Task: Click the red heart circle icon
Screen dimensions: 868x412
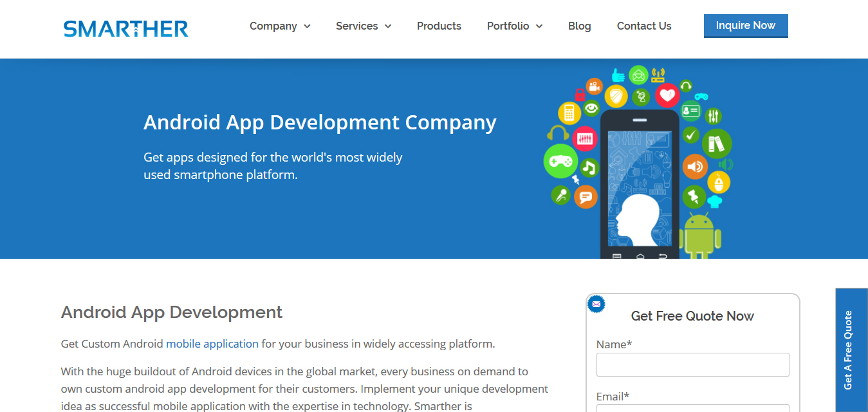Action: (x=668, y=95)
